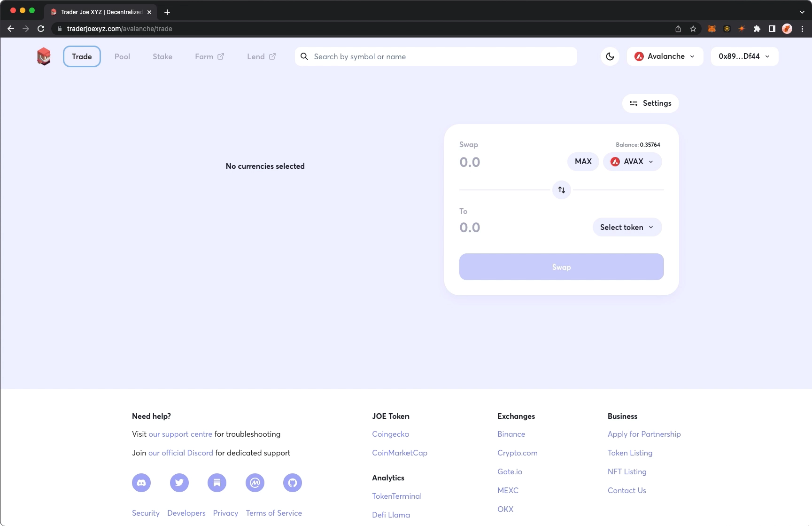The width and height of the screenshot is (812, 526).
Task: Reload the page
Action: click(x=41, y=29)
